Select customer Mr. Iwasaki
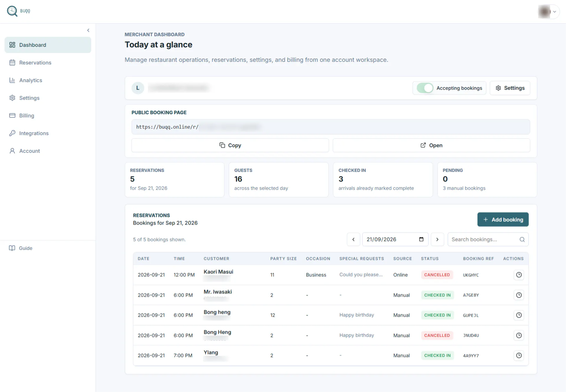This screenshot has width=566, height=392. click(218, 292)
